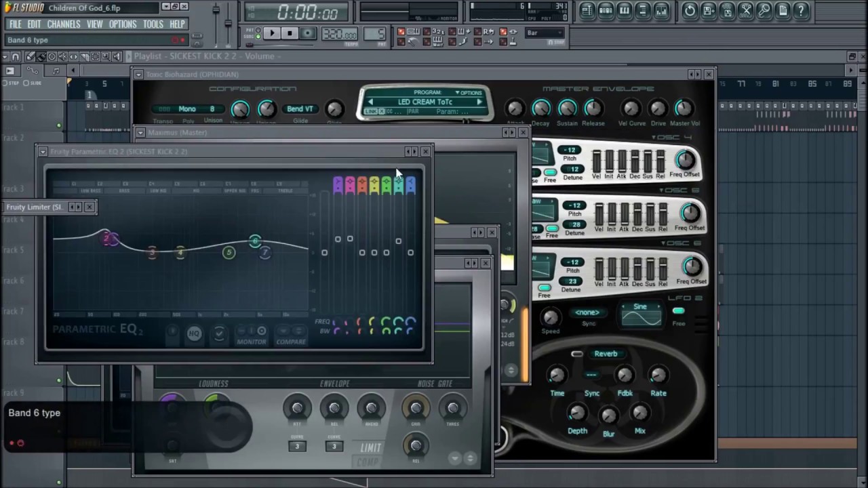
Task: Toggle the Reverb effect switch in Toxic Biohazard
Action: 577,354
